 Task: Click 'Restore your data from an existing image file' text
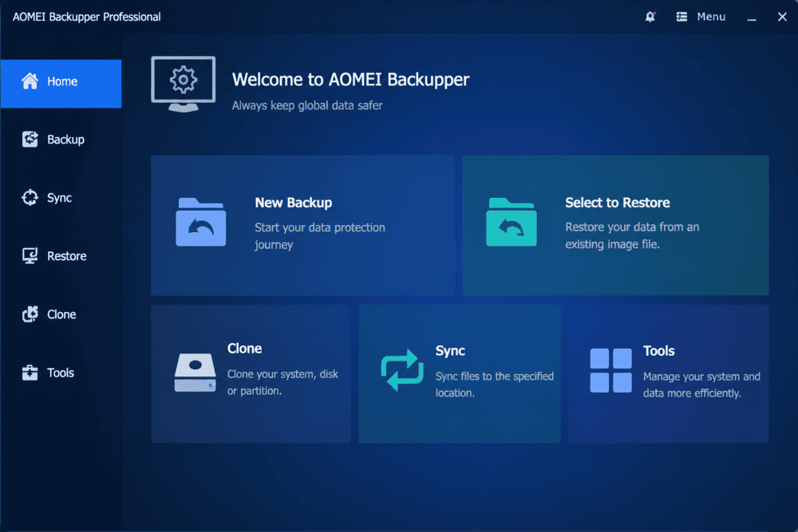point(632,235)
